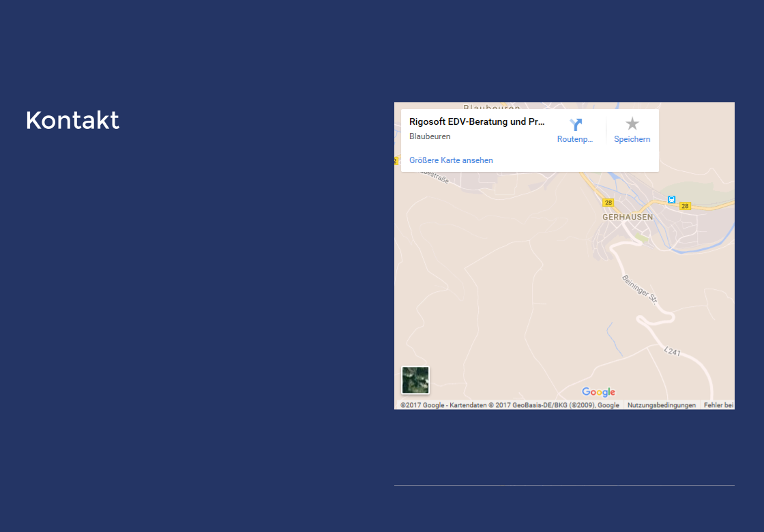The width and height of the screenshot is (764, 532).
Task: Click the Speichern star icon
Action: click(x=632, y=123)
